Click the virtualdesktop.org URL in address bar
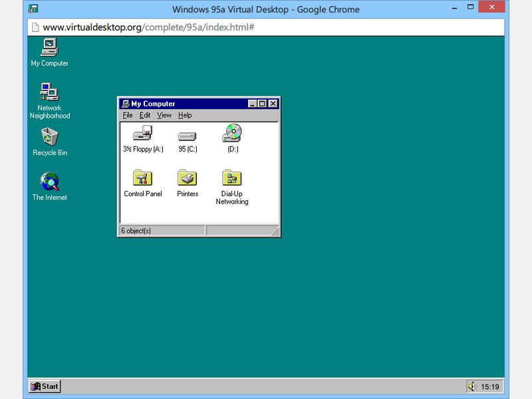 point(148,27)
